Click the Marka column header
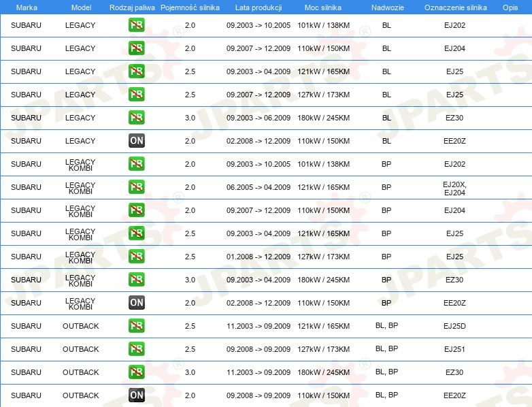The width and height of the screenshot is (532, 407). pyautogui.click(x=27, y=7)
